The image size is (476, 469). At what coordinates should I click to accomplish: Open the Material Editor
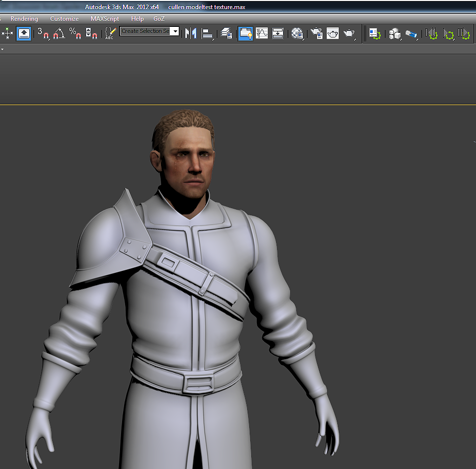tap(297, 33)
